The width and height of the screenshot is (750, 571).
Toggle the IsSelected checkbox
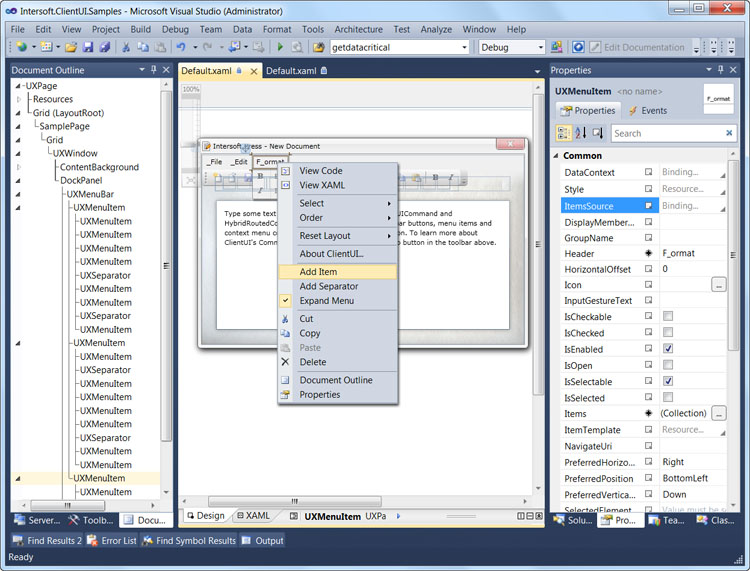tap(668, 397)
